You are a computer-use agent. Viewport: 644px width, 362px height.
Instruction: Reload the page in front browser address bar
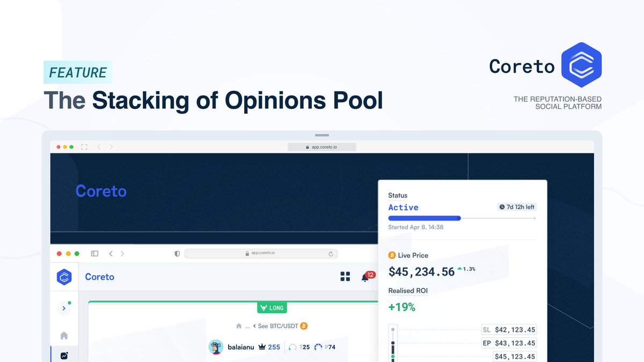331,254
